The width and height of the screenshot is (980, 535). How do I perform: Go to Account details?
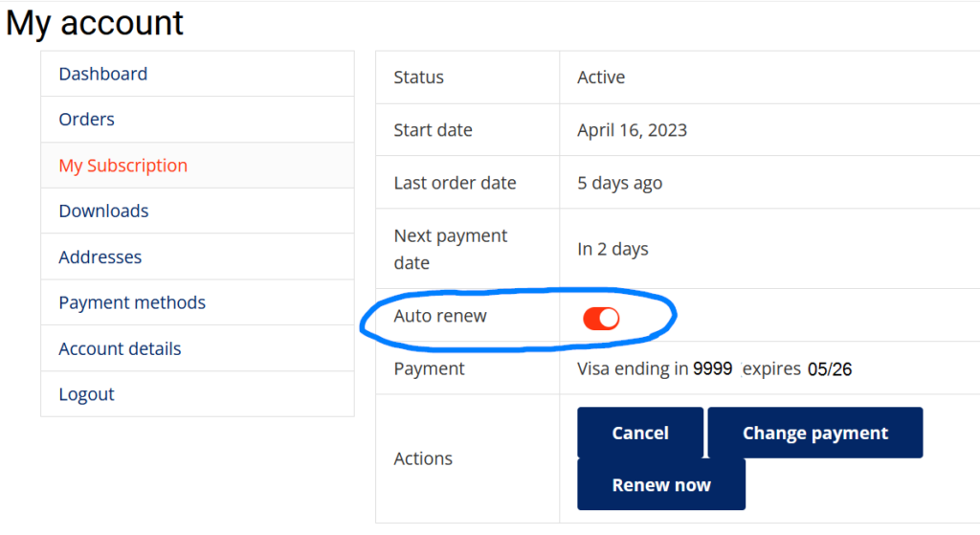(x=120, y=348)
